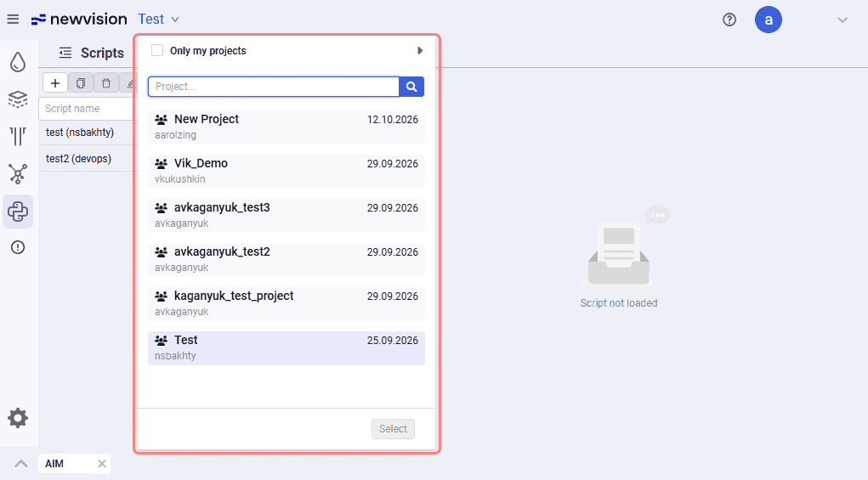Close the AIM tab
Viewport: 868px width, 480px height.
tap(102, 464)
